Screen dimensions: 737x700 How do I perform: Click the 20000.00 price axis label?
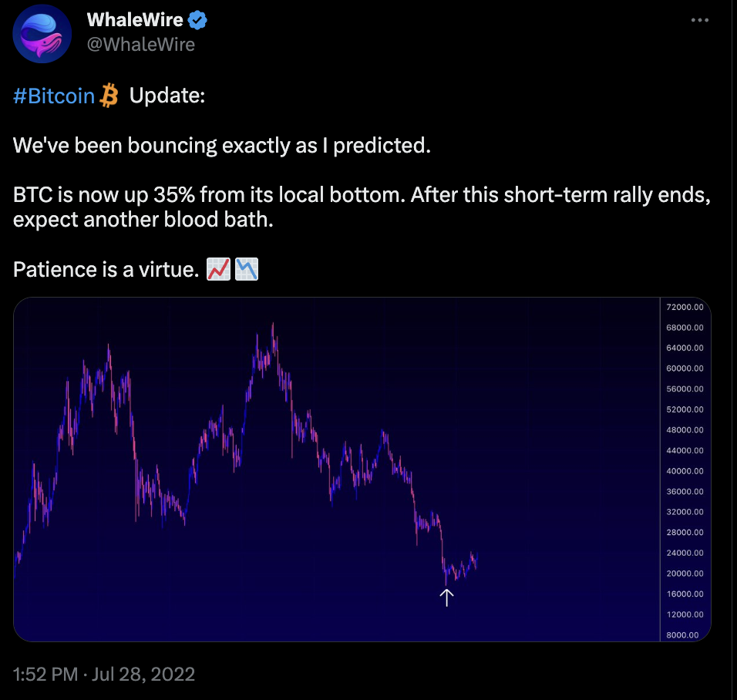(685, 574)
